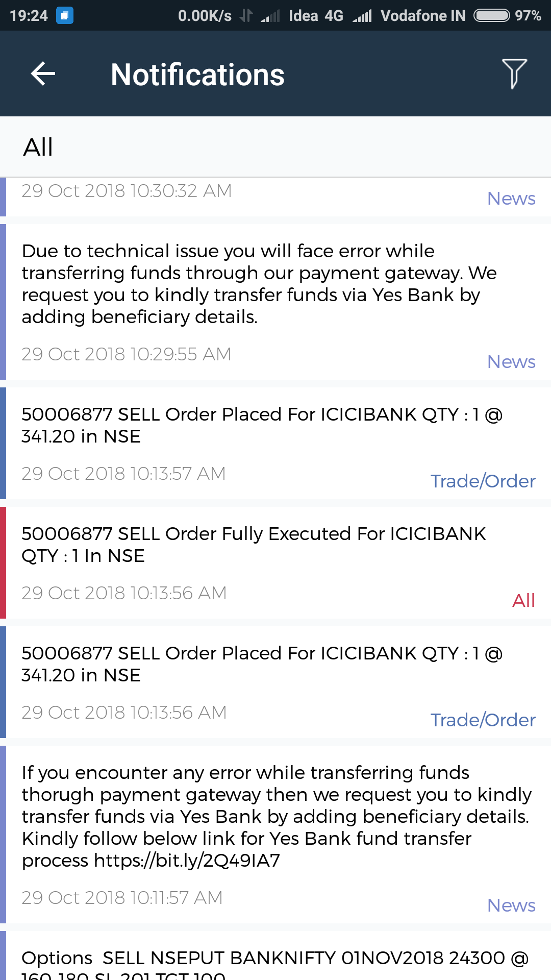Open the notifications filter funnel icon
Image resolution: width=551 pixels, height=980 pixels.
[x=514, y=74]
